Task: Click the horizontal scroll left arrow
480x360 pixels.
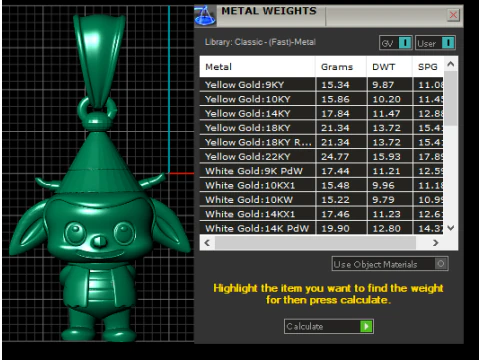Action: click(207, 243)
